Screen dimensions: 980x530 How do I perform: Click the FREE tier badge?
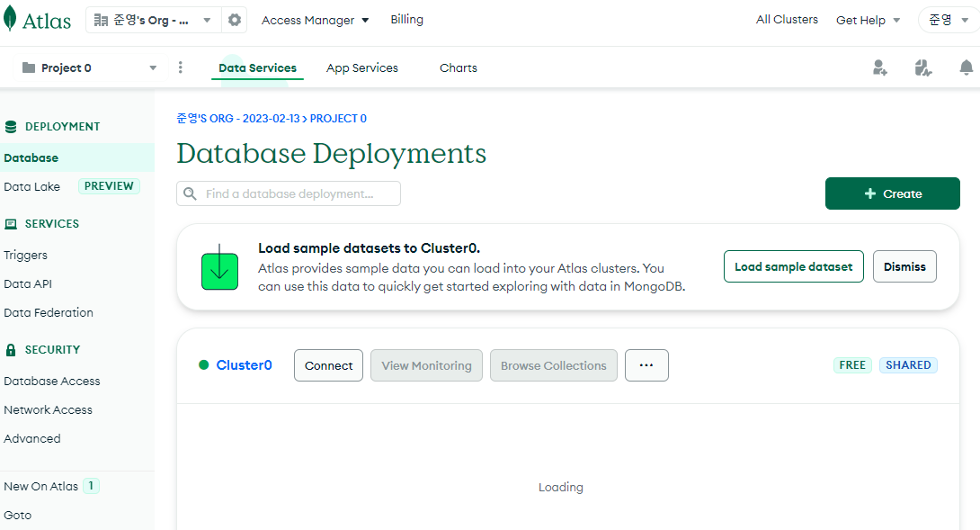coord(852,364)
